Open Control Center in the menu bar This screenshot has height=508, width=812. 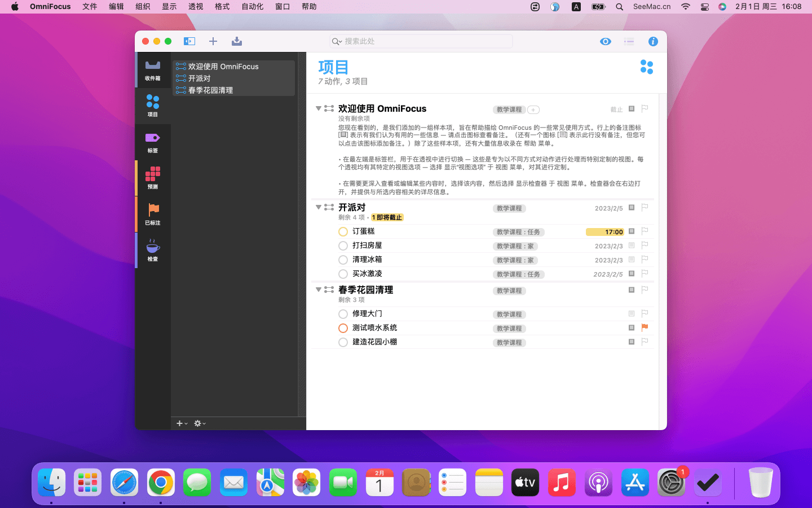tap(705, 7)
